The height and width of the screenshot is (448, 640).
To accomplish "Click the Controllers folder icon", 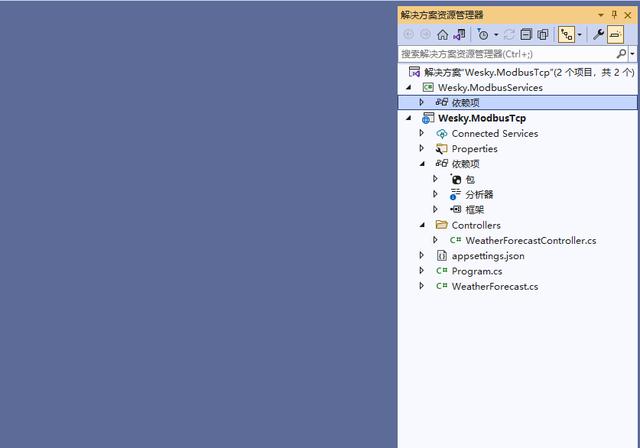I will [442, 225].
